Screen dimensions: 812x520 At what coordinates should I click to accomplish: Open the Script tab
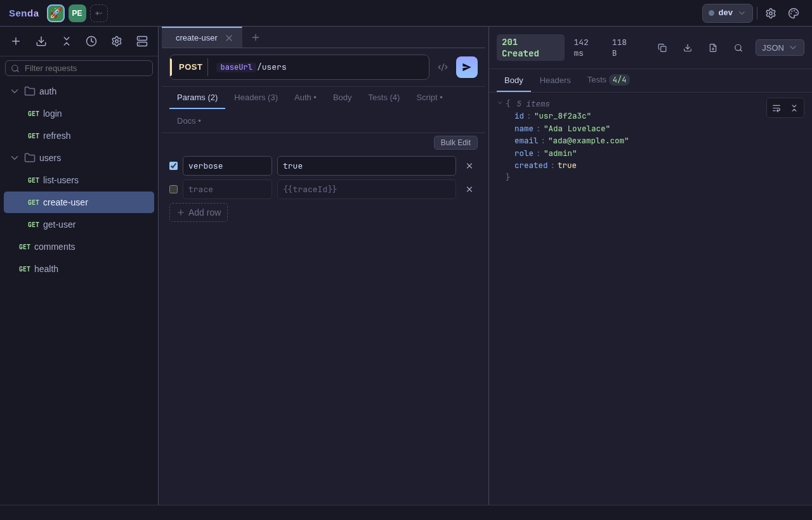429,98
